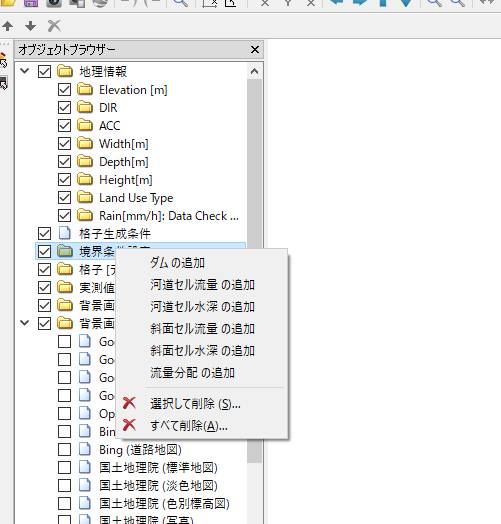
Task: Click the オブジェクトブラウザー panel title
Action: click(x=67, y=50)
